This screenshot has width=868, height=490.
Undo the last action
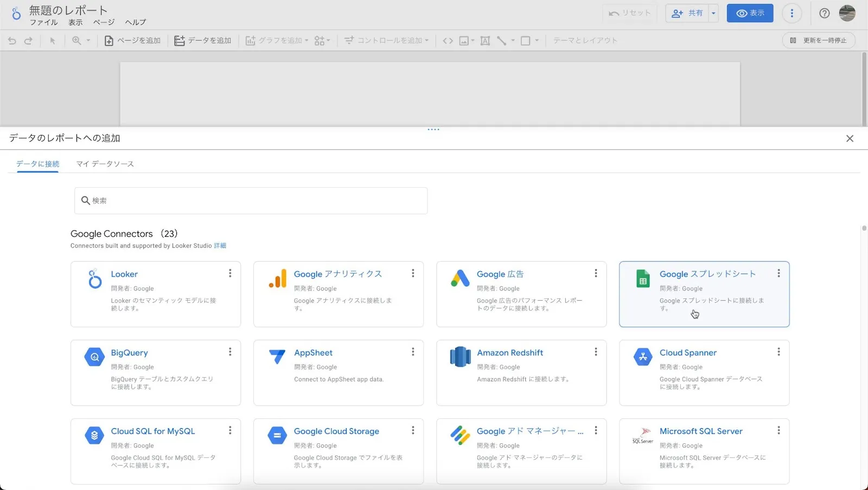click(12, 41)
